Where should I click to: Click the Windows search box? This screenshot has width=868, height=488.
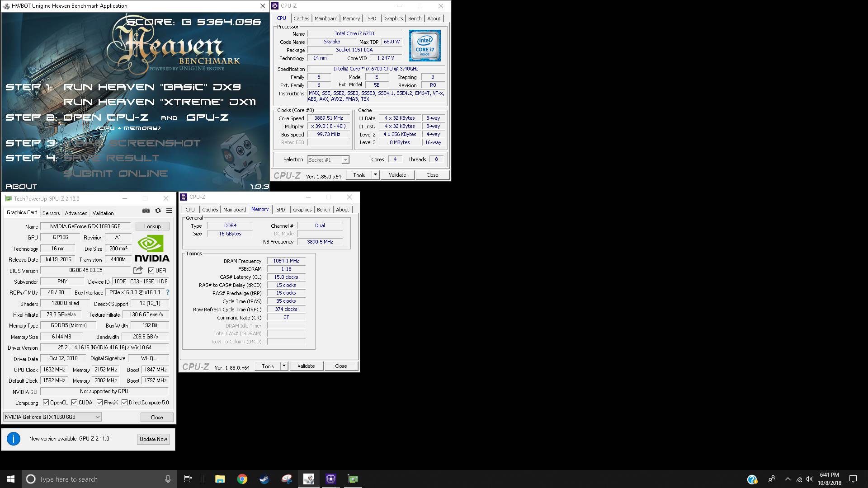pos(99,479)
